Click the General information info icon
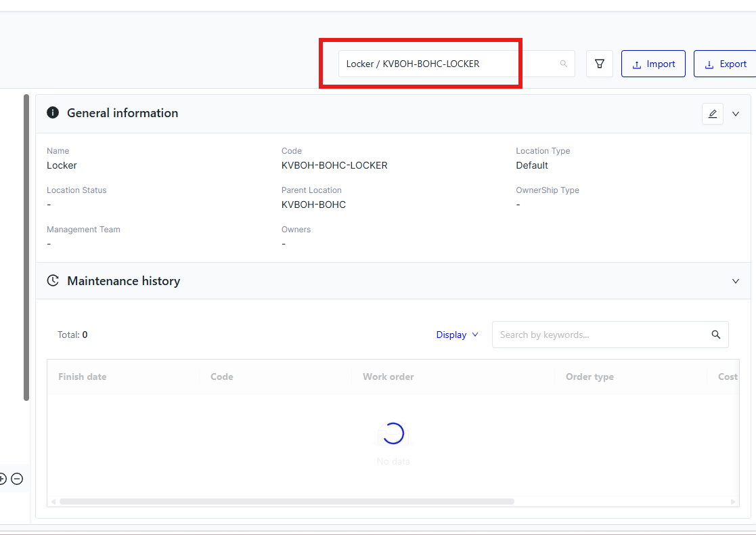 click(53, 113)
